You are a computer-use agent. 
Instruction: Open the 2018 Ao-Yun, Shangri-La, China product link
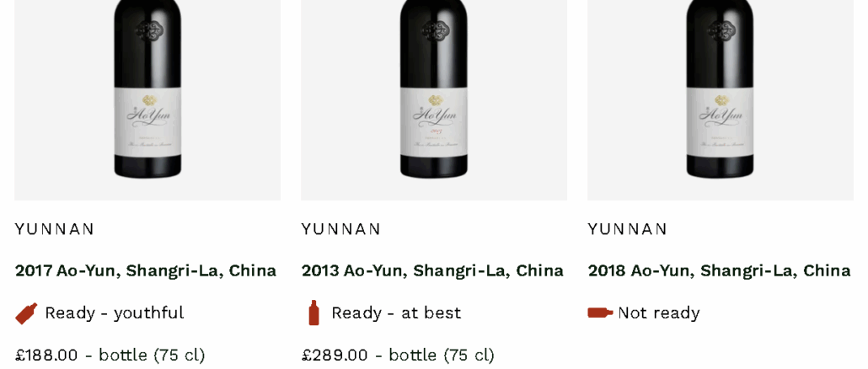719,270
